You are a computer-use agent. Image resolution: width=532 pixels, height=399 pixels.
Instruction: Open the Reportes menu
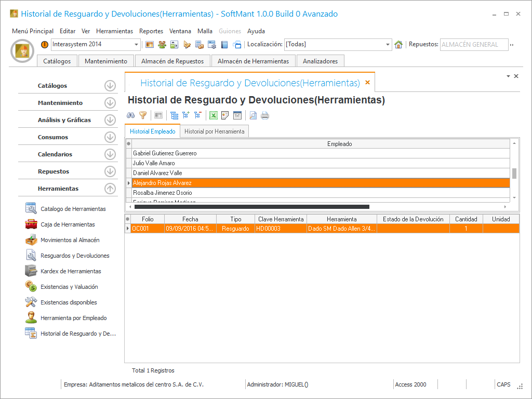[x=151, y=31]
